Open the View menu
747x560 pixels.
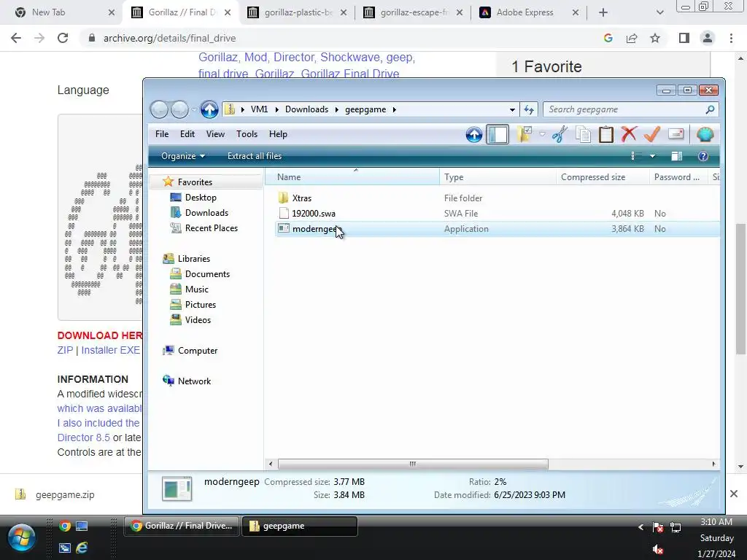coord(215,134)
